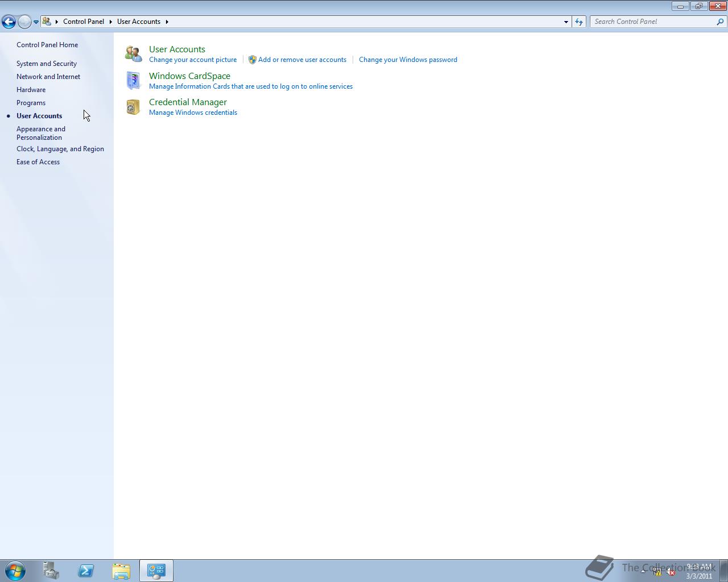Open Network and Internet category
728x582 pixels.
click(48, 77)
